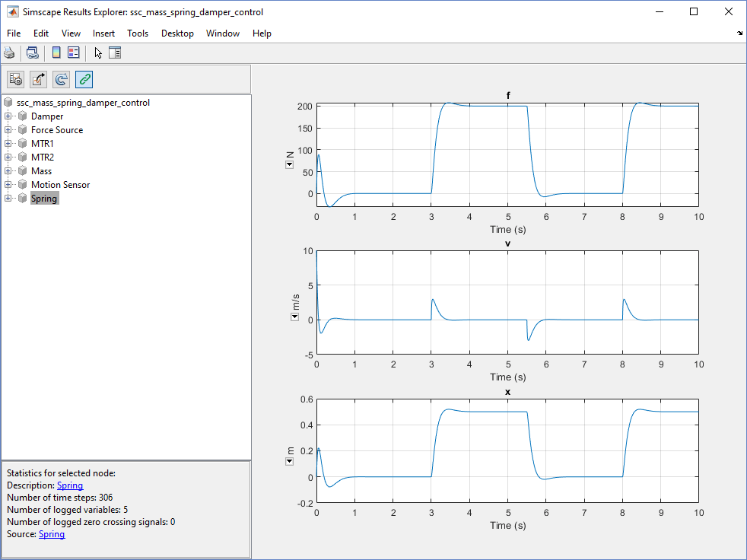The width and height of the screenshot is (747, 560).
Task: Click the Damper node cube icon
Action: coord(22,116)
